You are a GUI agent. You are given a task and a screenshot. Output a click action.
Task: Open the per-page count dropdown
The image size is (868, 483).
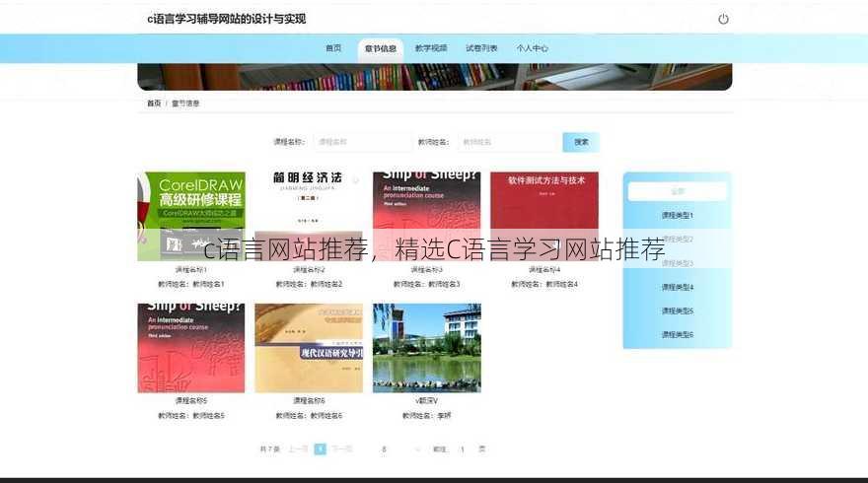tap(395, 449)
